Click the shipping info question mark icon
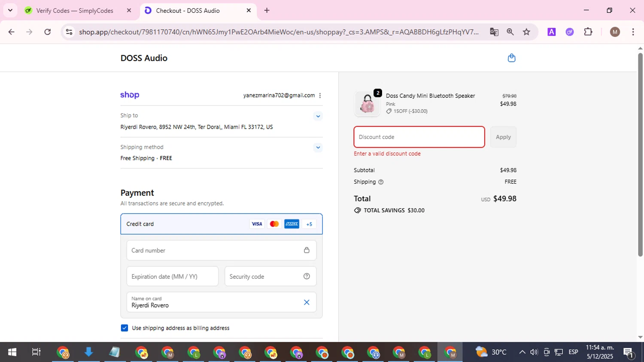 (x=381, y=182)
